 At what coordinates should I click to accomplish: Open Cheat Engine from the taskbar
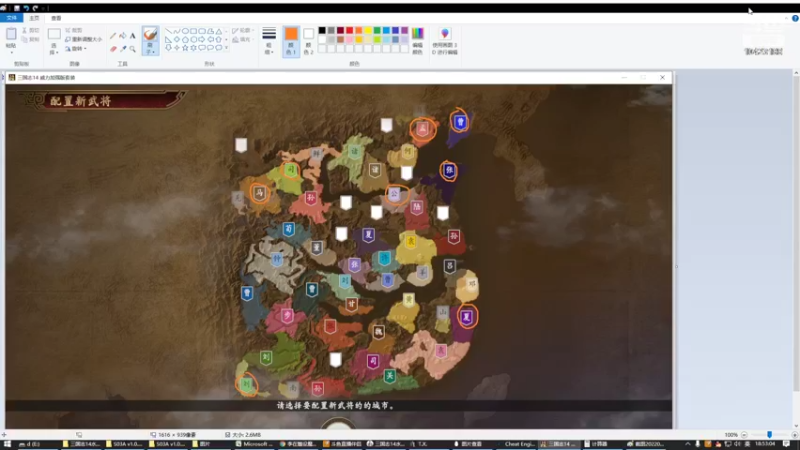pyautogui.click(x=515, y=444)
